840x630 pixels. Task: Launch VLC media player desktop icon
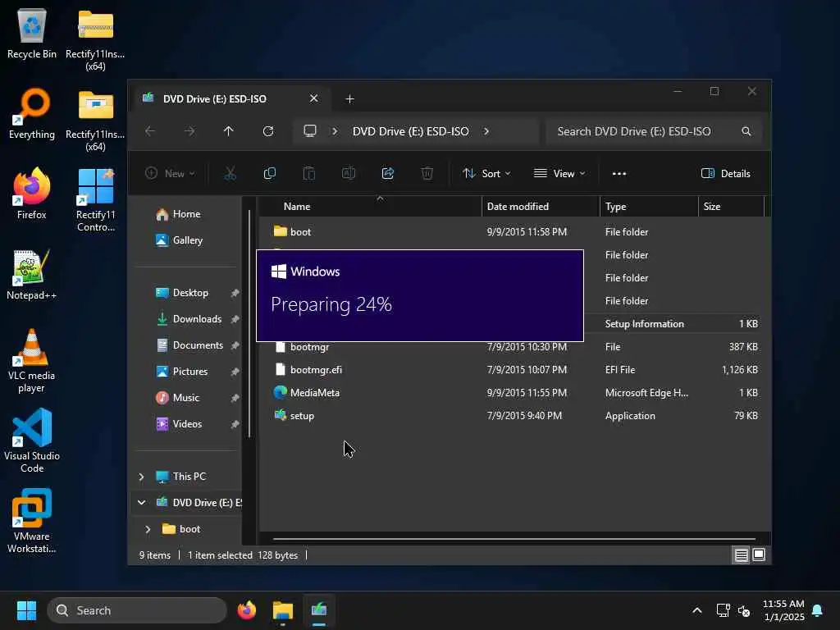click(32, 361)
